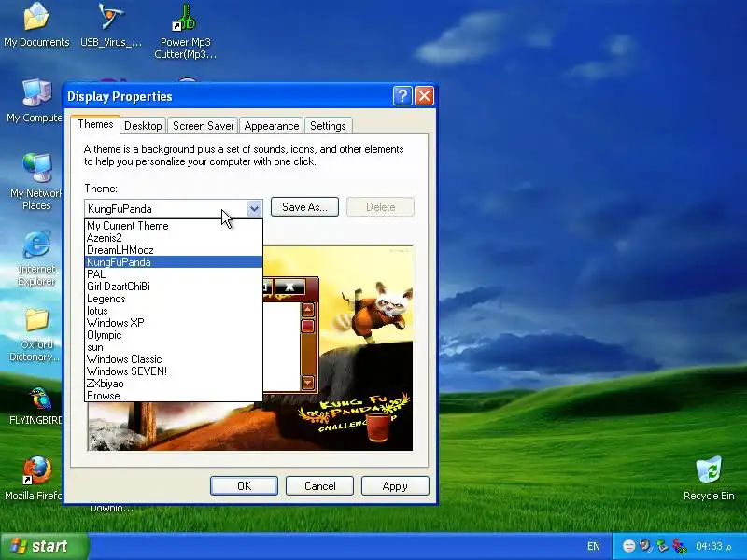
Task: Select the PAL theme
Action: tap(174, 274)
